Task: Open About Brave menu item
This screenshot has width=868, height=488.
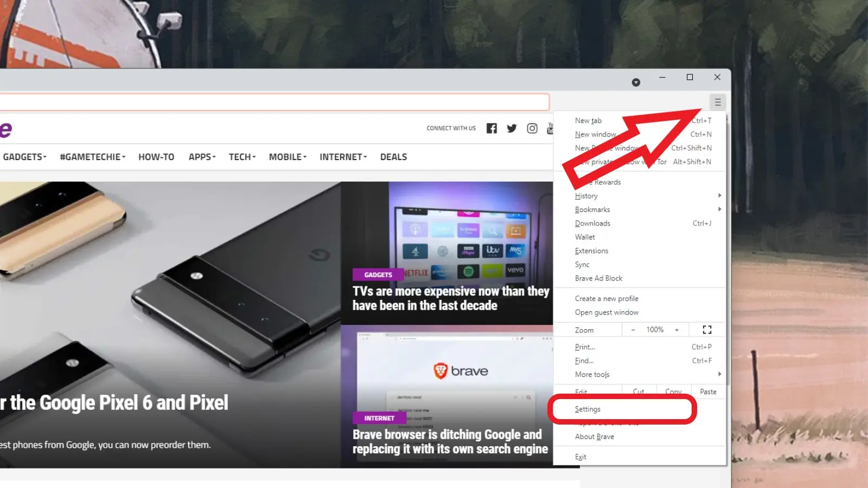Action: click(x=640, y=436)
